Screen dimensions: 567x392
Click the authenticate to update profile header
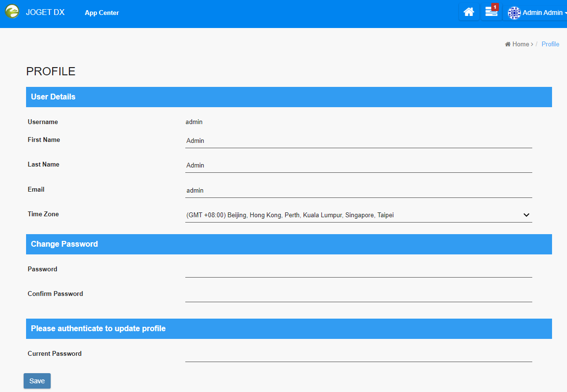pyautogui.click(x=289, y=329)
